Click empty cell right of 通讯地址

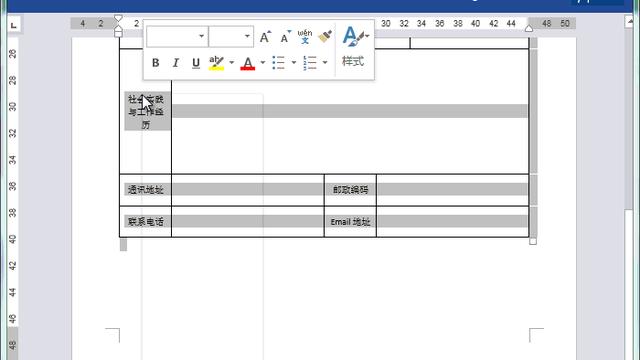tap(248, 190)
